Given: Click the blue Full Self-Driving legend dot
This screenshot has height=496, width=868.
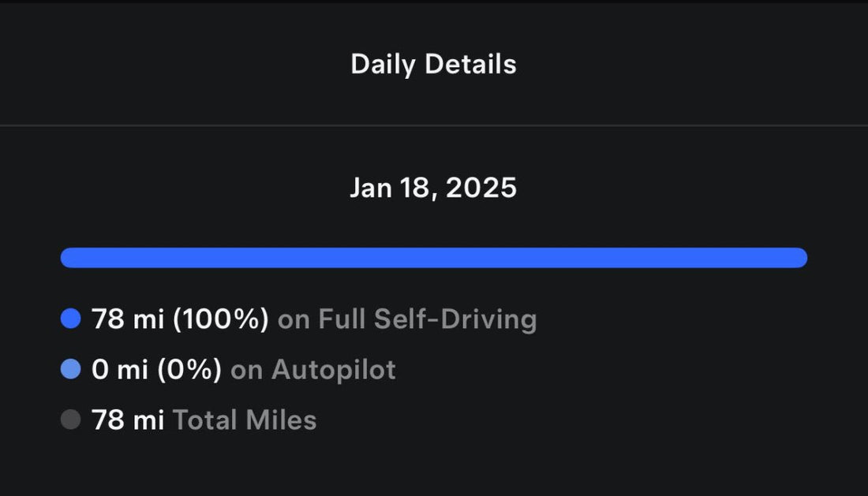Looking at the screenshot, I should (x=71, y=319).
